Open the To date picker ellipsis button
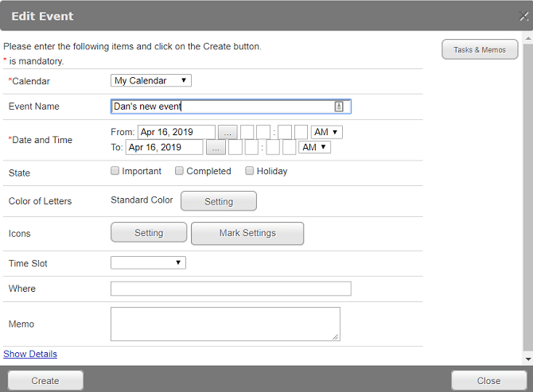The width and height of the screenshot is (533, 392). pos(215,147)
